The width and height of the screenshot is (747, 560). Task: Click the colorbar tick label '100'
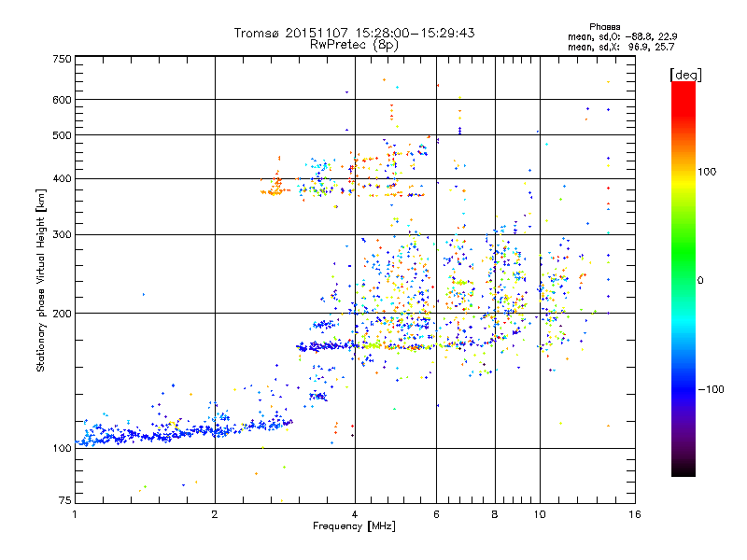707,172
